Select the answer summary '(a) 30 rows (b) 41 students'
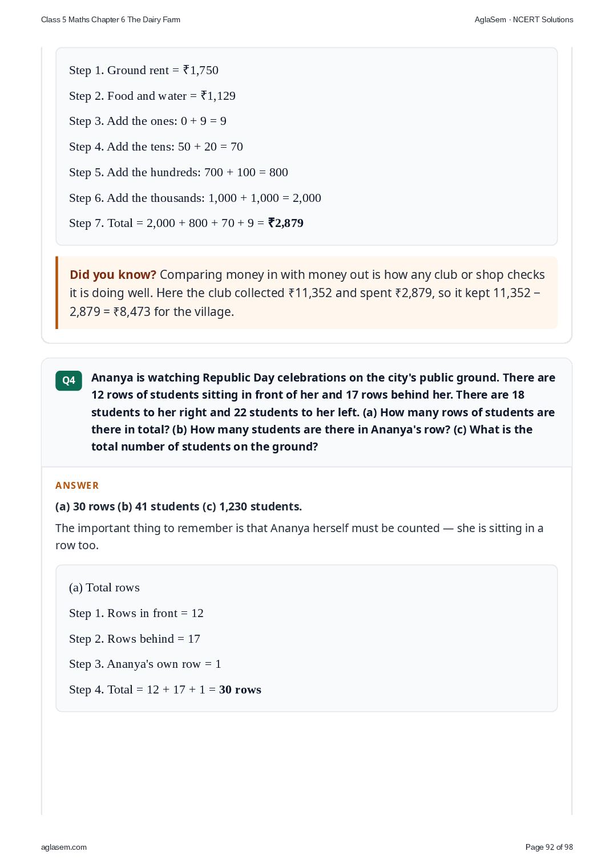The height and width of the screenshot is (868, 614). (179, 506)
